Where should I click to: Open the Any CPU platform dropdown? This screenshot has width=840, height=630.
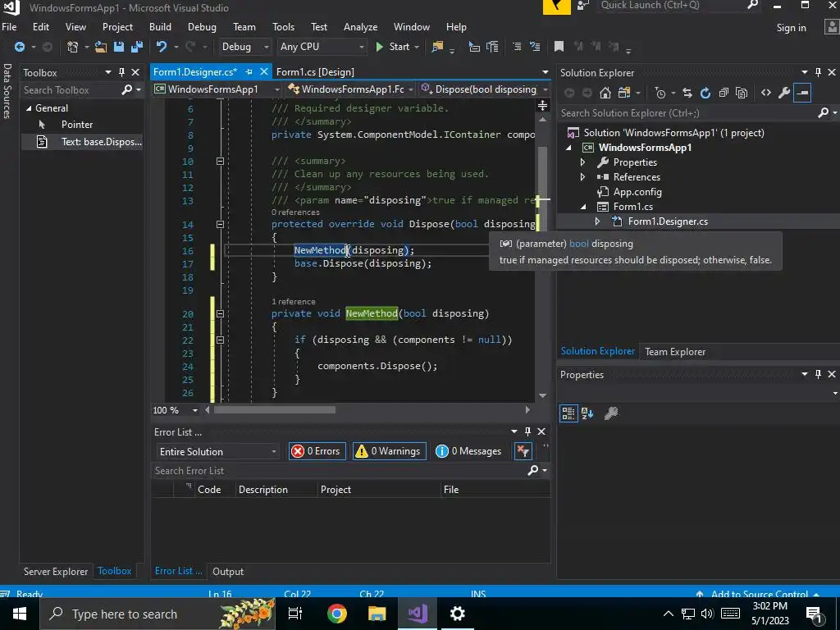322,47
